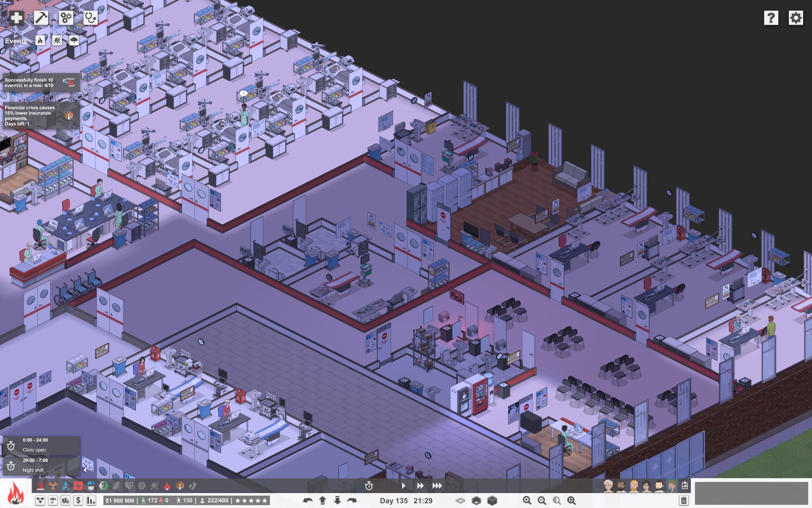Open the network graph overview button
812x508 pixels.
40,500
